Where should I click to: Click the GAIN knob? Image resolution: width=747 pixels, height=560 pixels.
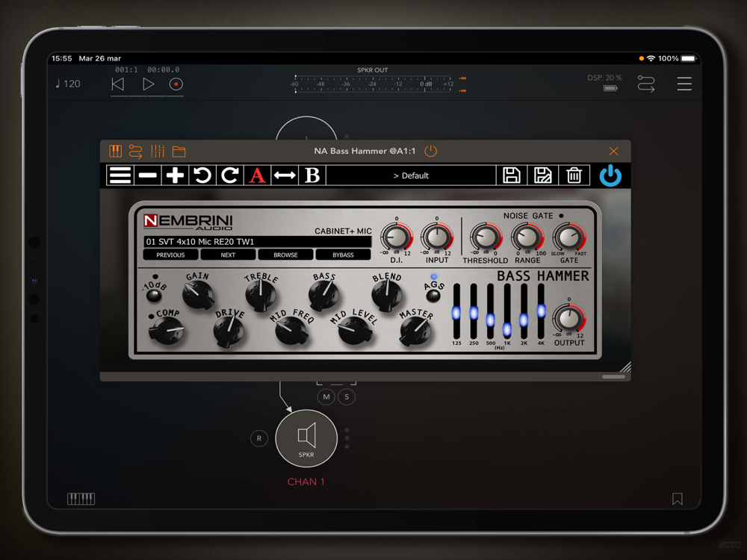(198, 294)
